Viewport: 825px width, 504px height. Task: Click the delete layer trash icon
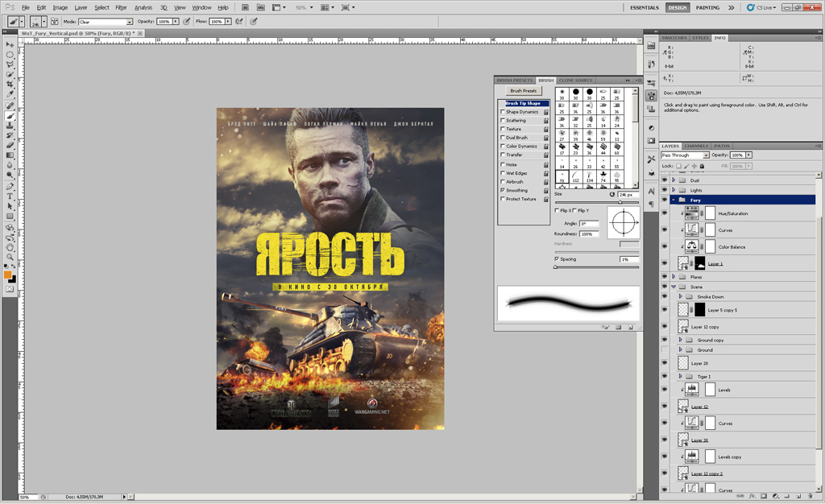810,496
